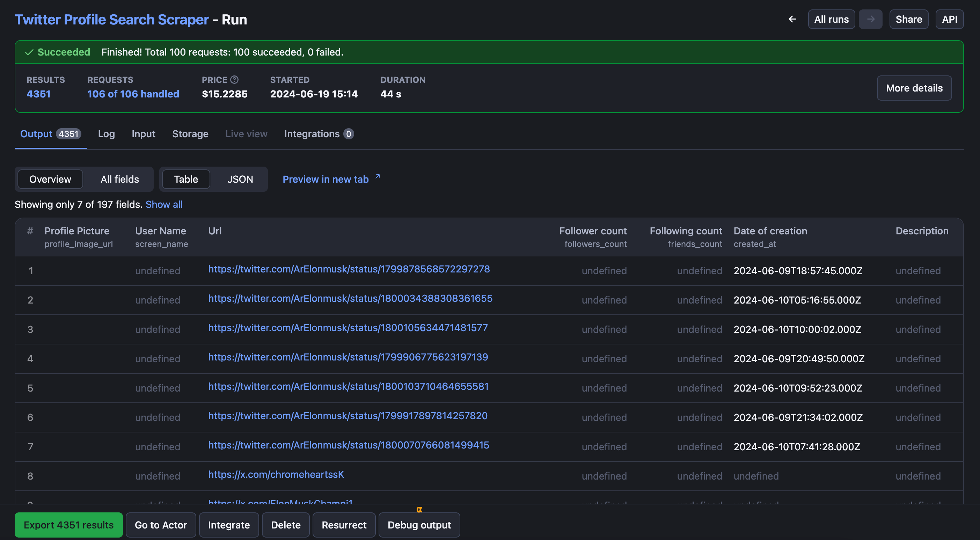Open status URL ending 1799917897814257820

pos(348,416)
